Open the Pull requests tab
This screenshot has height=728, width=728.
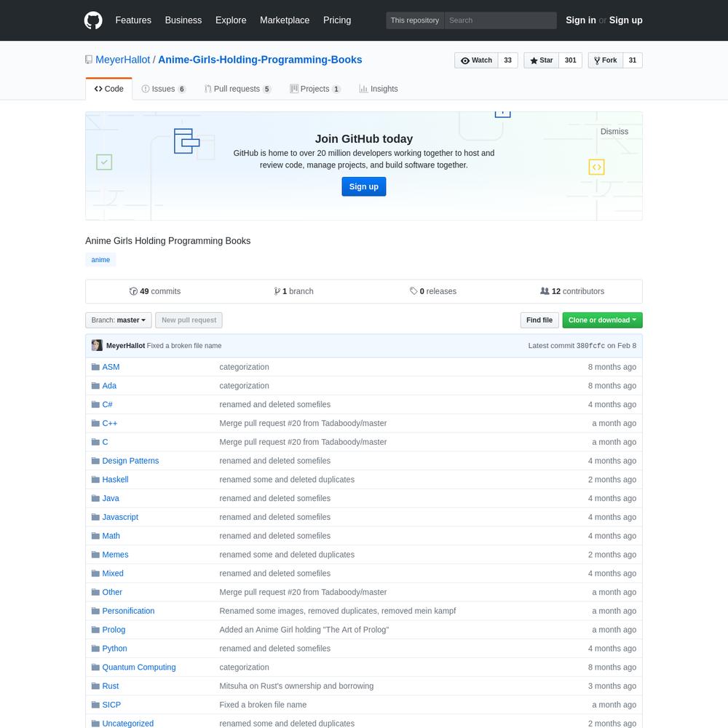238,89
